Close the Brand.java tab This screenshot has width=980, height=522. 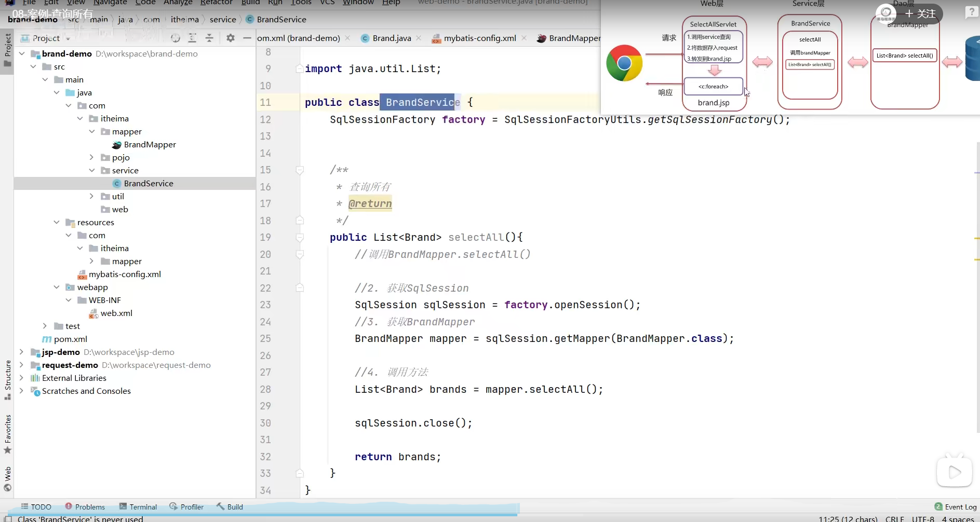(419, 38)
